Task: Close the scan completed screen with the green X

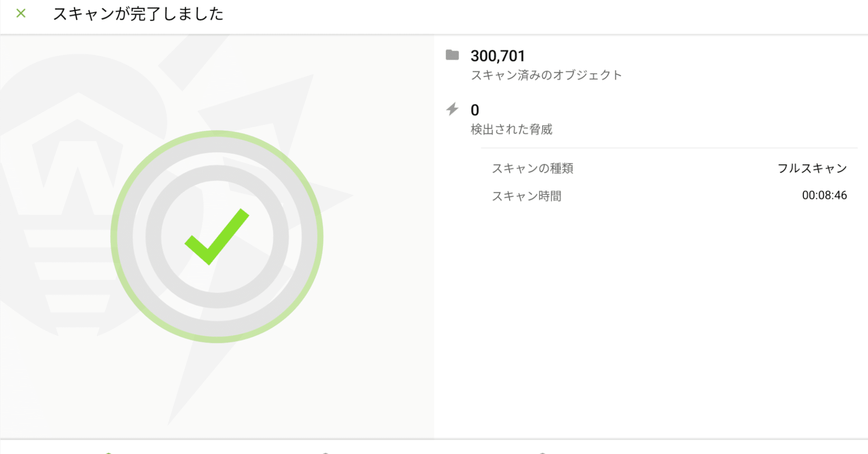Action: pos(21,14)
